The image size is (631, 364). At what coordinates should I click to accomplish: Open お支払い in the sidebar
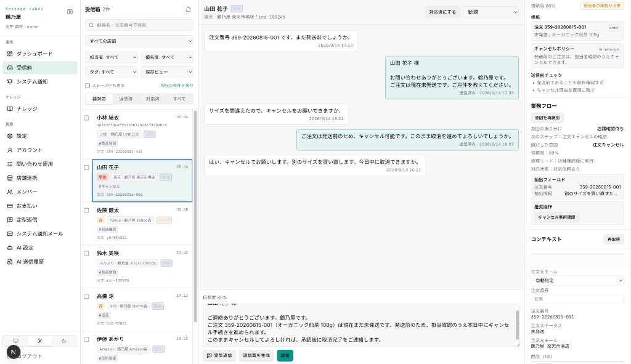click(x=39, y=206)
